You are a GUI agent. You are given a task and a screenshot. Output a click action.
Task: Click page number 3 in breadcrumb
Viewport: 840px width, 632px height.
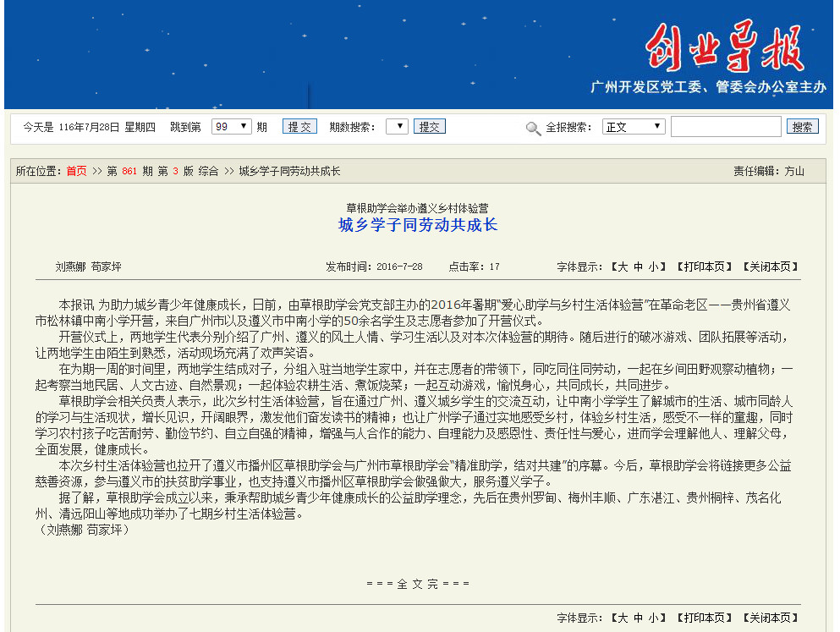175,171
